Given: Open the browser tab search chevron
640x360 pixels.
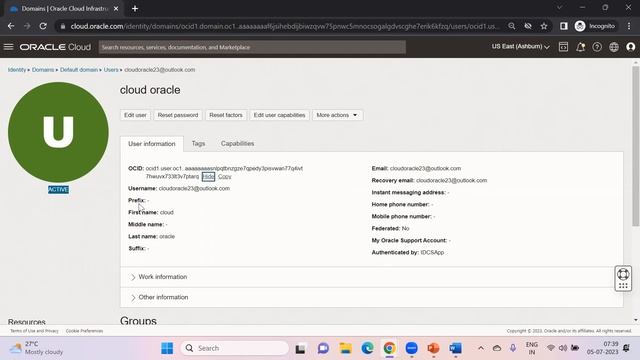Looking at the screenshot, I should point(560,7).
